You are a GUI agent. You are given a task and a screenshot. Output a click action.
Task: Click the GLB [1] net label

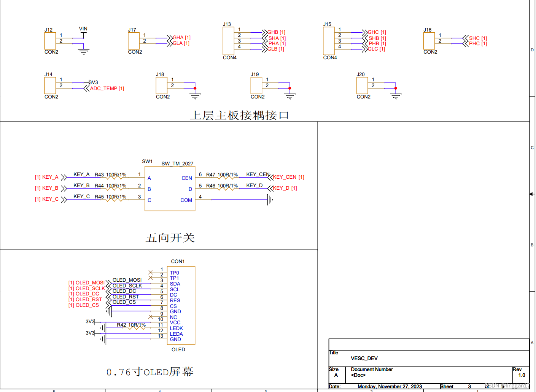(276, 49)
